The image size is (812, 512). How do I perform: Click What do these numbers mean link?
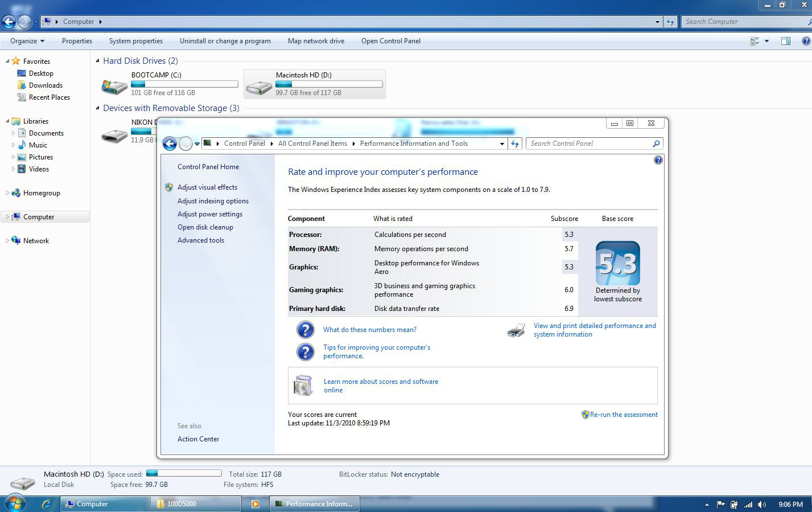click(370, 330)
